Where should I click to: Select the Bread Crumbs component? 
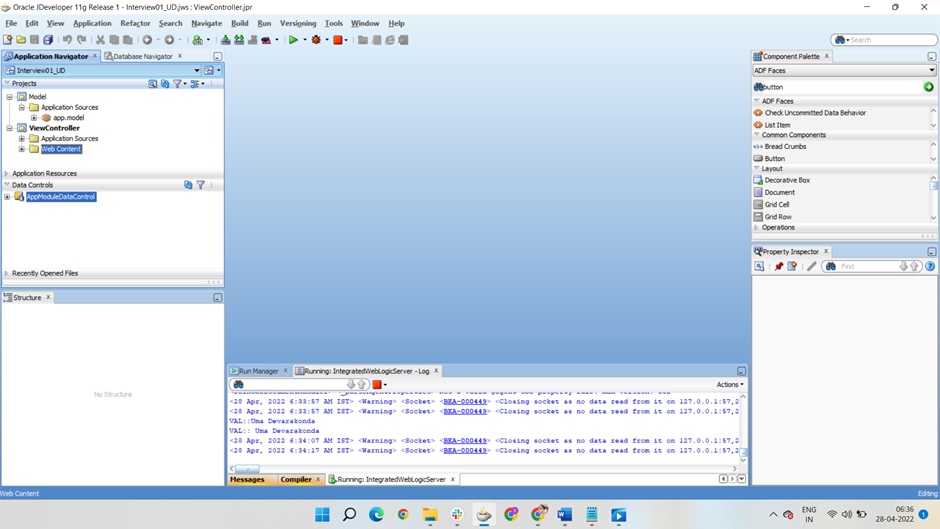tap(785, 146)
